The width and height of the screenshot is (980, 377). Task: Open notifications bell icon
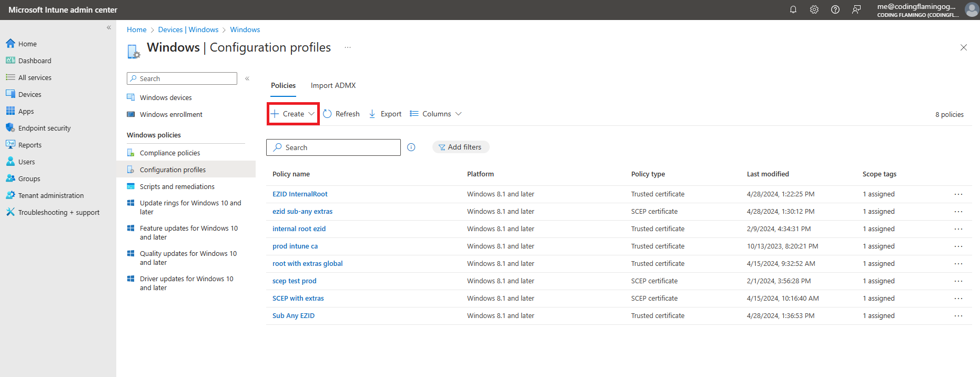pyautogui.click(x=793, y=9)
